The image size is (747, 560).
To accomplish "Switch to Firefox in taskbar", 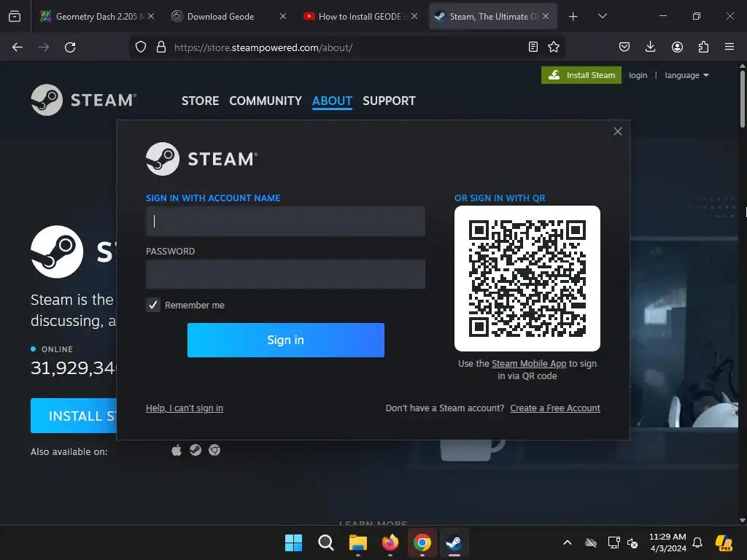I will (x=390, y=542).
